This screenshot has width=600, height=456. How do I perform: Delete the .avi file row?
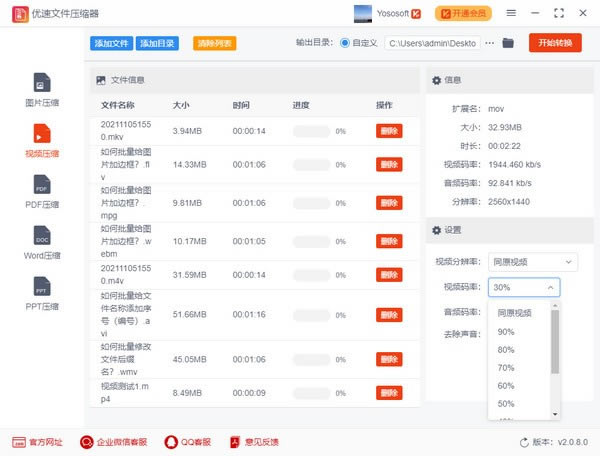click(x=389, y=315)
